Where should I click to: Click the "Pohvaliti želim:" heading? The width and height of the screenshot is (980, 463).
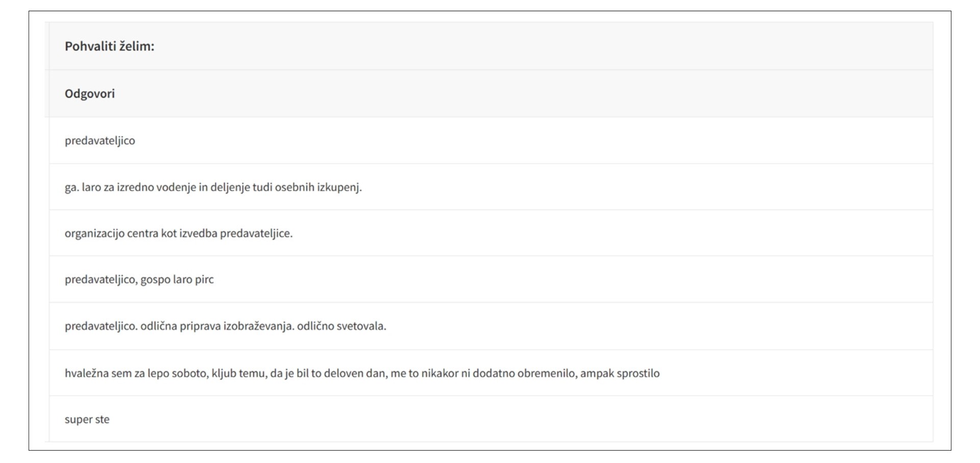click(x=109, y=46)
